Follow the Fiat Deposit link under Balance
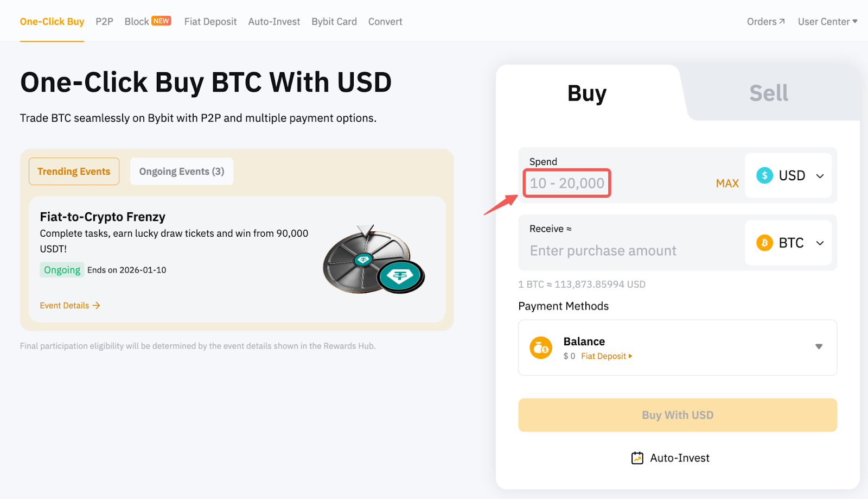868x499 pixels. tap(606, 356)
